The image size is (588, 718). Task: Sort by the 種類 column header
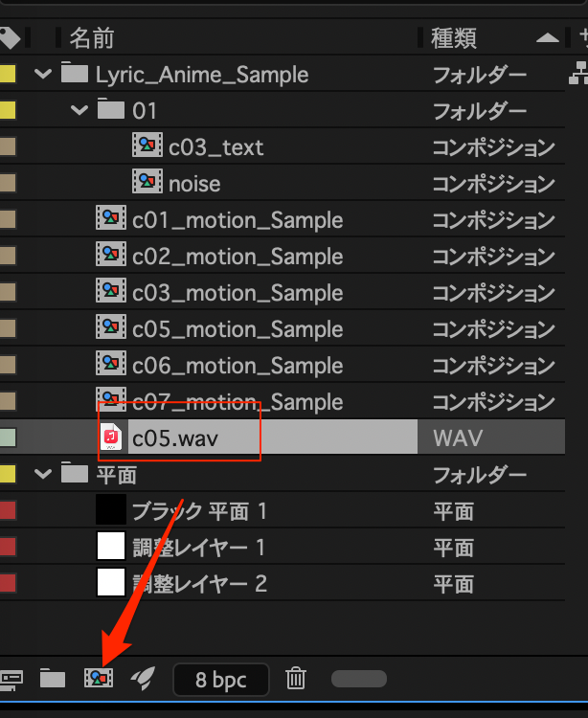[454, 38]
